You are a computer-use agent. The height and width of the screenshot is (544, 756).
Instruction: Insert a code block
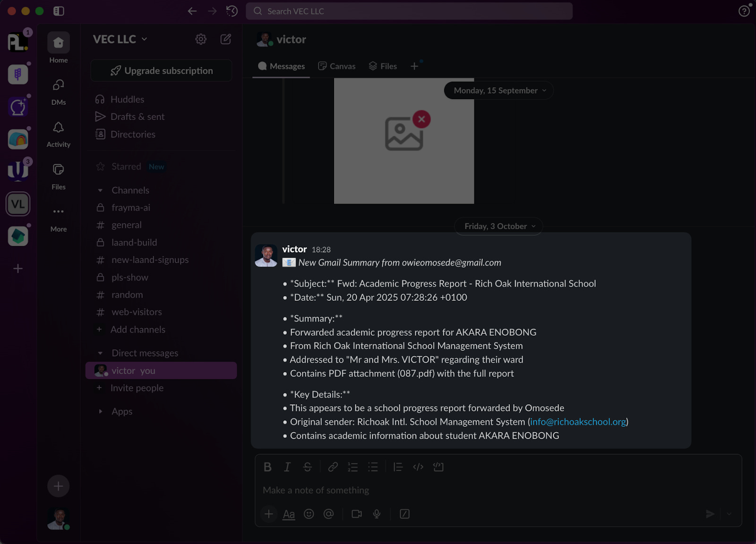[x=438, y=467]
